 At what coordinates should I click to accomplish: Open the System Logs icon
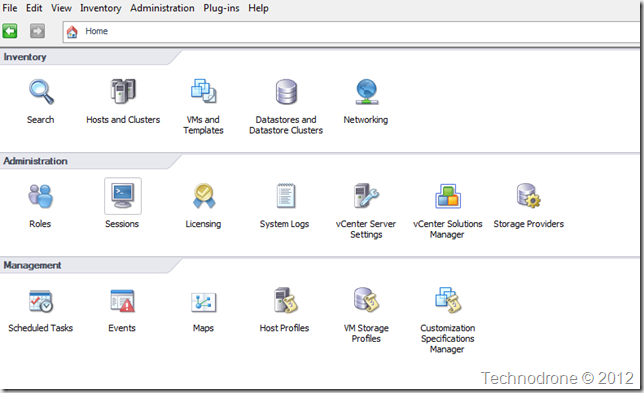[x=285, y=195]
